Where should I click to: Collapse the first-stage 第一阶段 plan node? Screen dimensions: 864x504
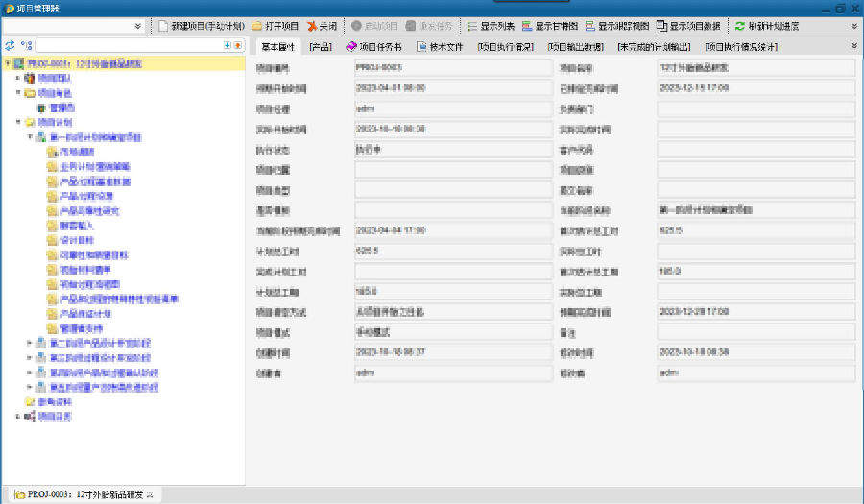pyautogui.click(x=30, y=137)
